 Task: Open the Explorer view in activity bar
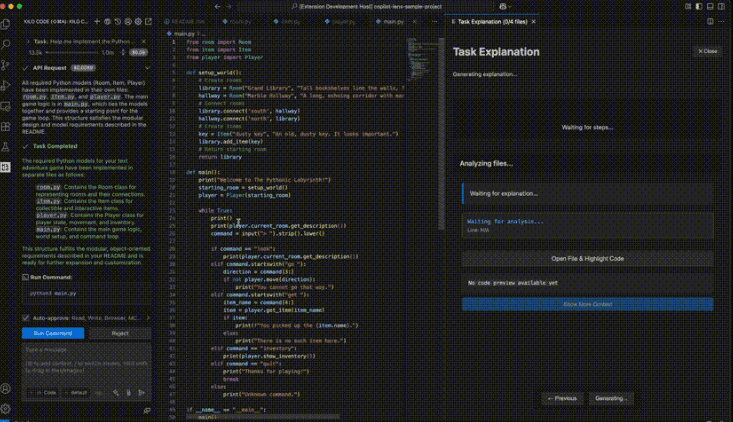click(6, 24)
